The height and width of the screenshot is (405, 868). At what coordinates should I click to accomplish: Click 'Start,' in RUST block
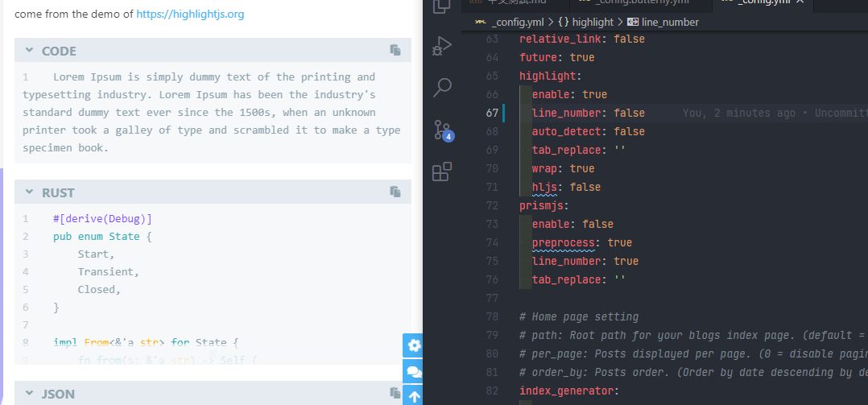pos(97,254)
